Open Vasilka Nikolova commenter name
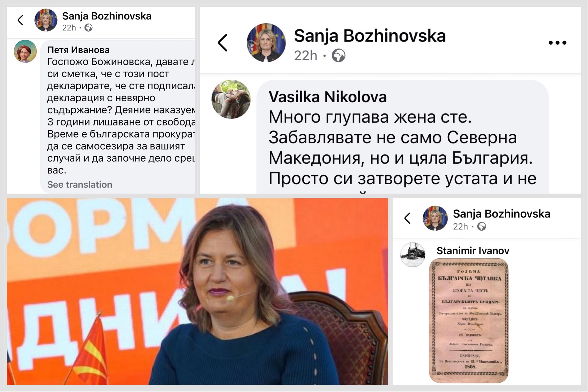The height and width of the screenshot is (392, 588). [x=328, y=97]
